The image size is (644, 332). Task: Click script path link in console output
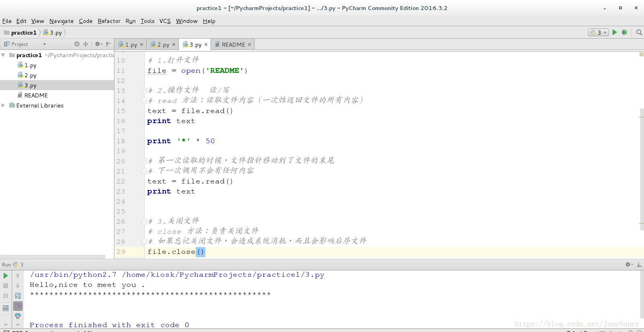[x=224, y=275]
